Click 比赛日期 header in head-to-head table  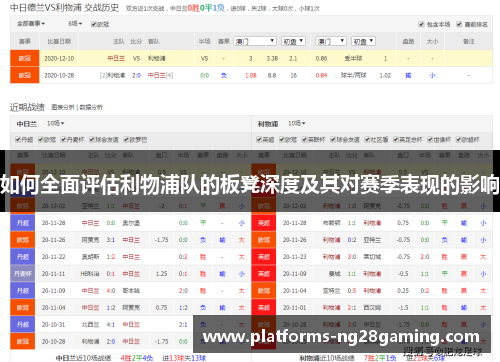tap(59, 41)
